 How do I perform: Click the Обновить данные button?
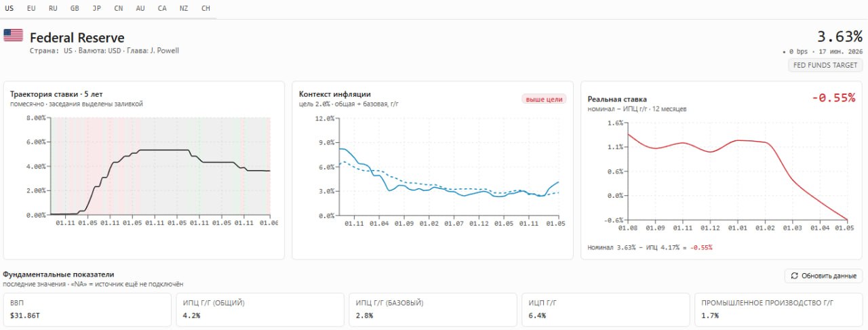(x=824, y=276)
